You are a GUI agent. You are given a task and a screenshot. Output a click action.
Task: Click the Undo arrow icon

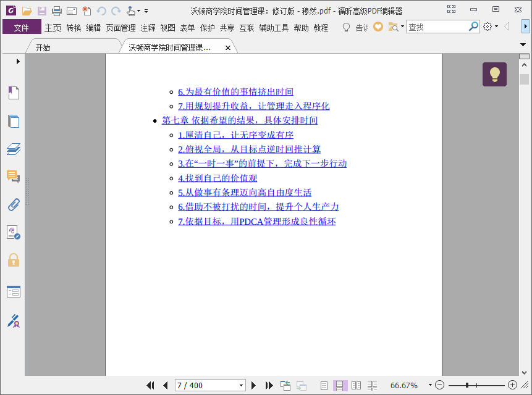[x=101, y=11]
